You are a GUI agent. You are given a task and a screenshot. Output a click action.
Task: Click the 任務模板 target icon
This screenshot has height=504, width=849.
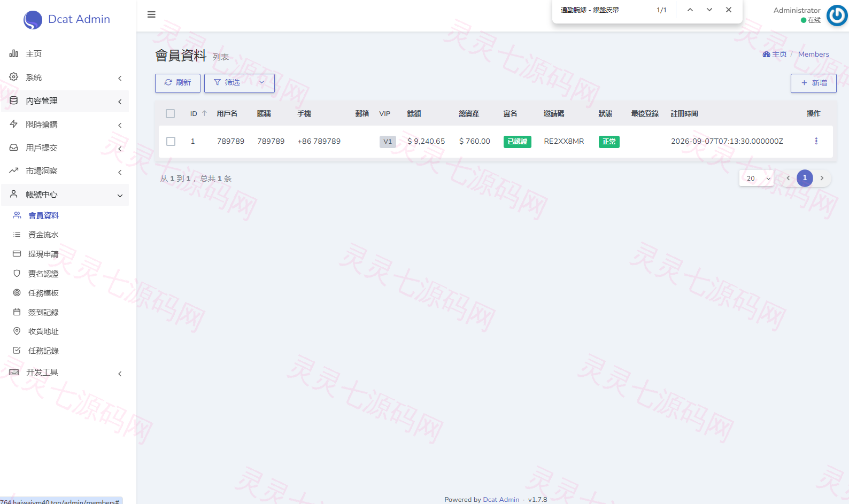tap(17, 292)
